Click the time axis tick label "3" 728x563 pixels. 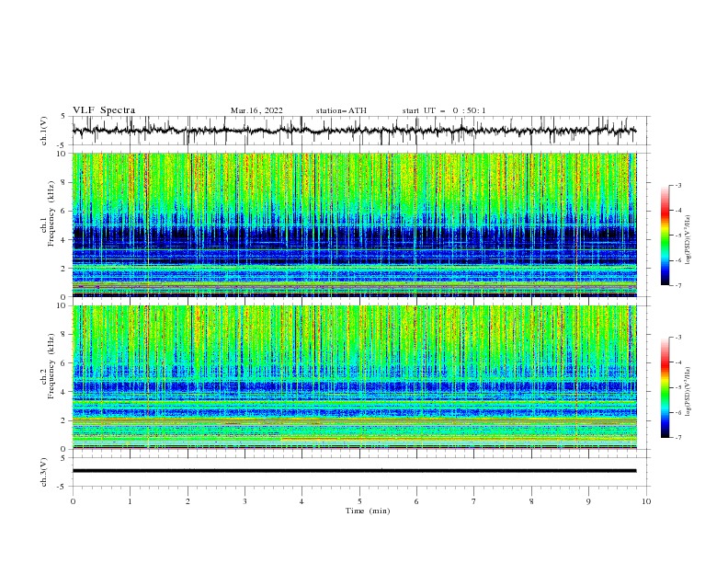click(245, 501)
